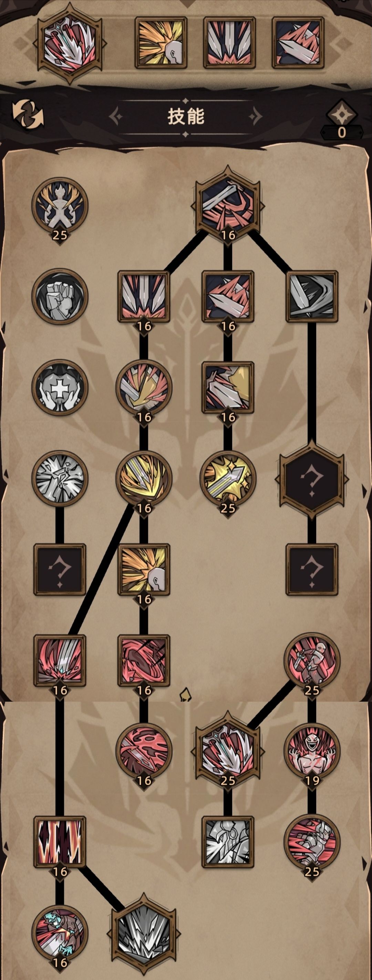The width and height of the screenshot is (372, 980).
Task: Select the grey curved blade slash skill
Action: point(312,296)
